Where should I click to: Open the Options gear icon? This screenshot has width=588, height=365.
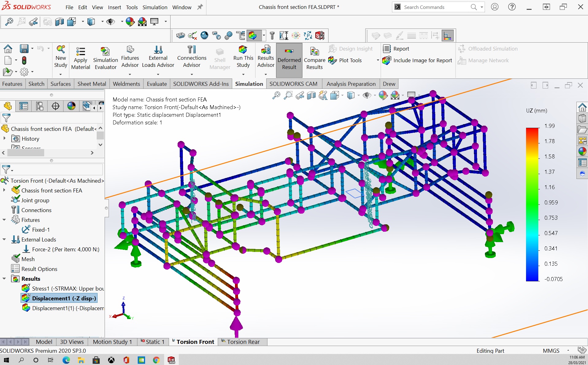(x=24, y=72)
